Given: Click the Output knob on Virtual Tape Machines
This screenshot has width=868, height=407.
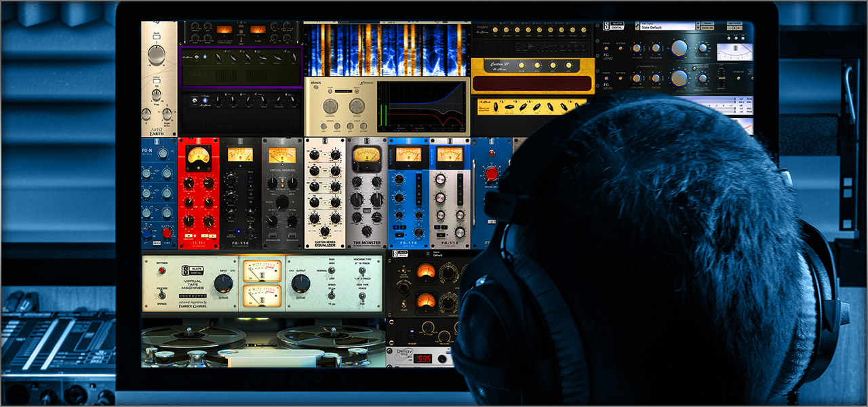Looking at the screenshot, I should 301,284.
